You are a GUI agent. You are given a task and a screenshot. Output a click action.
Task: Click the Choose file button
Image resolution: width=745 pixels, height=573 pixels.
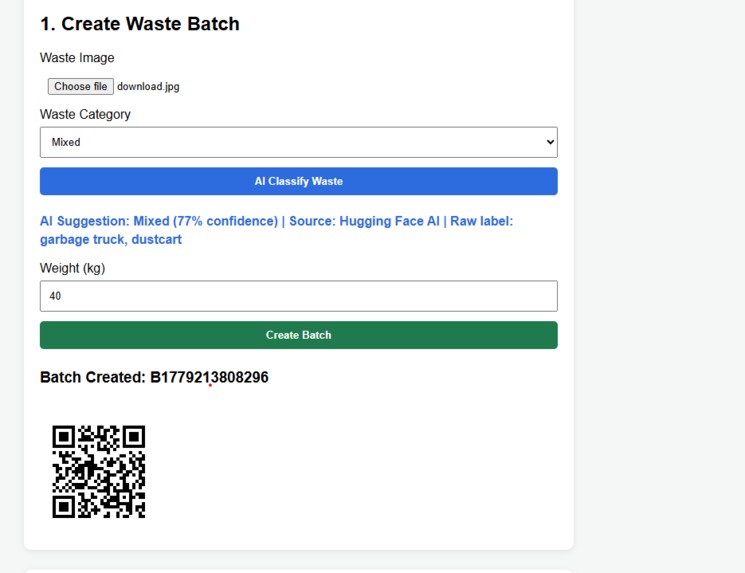tap(80, 86)
